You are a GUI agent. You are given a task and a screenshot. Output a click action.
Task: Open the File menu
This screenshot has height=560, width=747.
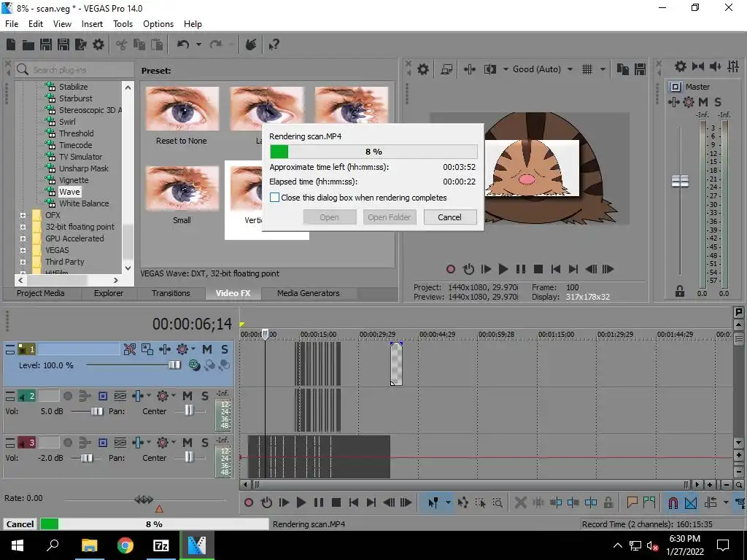tap(12, 24)
